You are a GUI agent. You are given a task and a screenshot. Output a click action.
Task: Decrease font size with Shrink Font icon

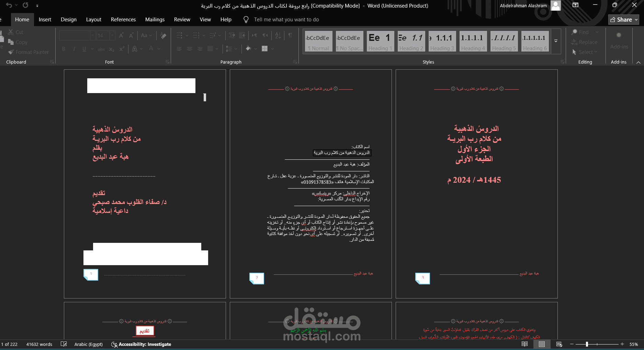(x=131, y=35)
